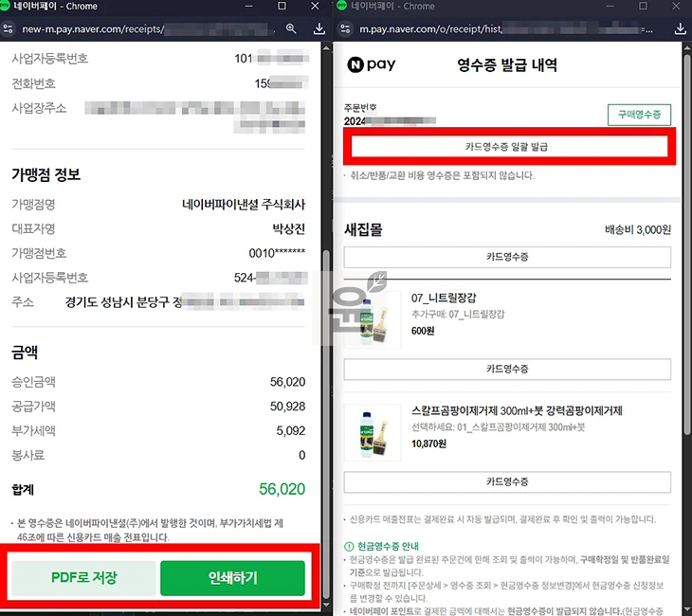The height and width of the screenshot is (616, 692).
Task: Click the 취소/반품/교환 비용 영수증 notice text
Action: click(x=442, y=175)
